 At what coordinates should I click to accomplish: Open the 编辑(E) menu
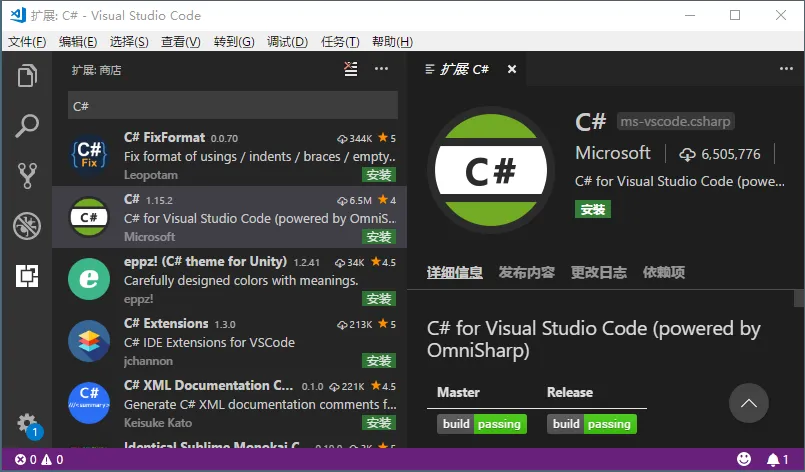(x=78, y=42)
